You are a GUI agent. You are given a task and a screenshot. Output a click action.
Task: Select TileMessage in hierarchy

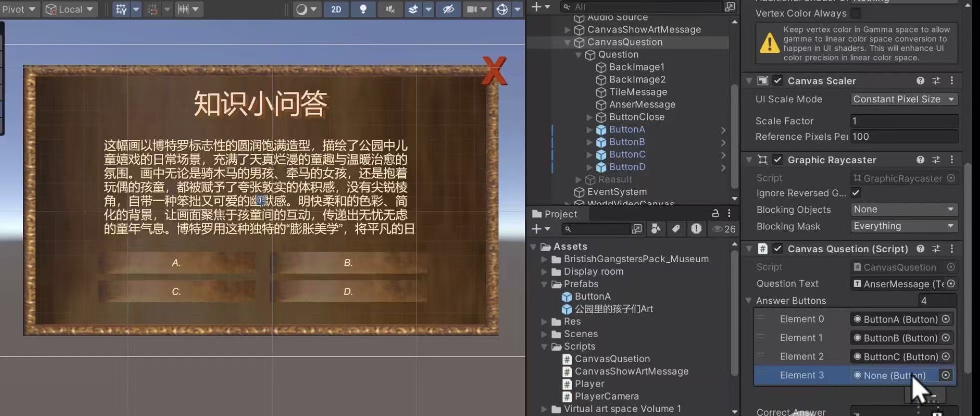638,92
